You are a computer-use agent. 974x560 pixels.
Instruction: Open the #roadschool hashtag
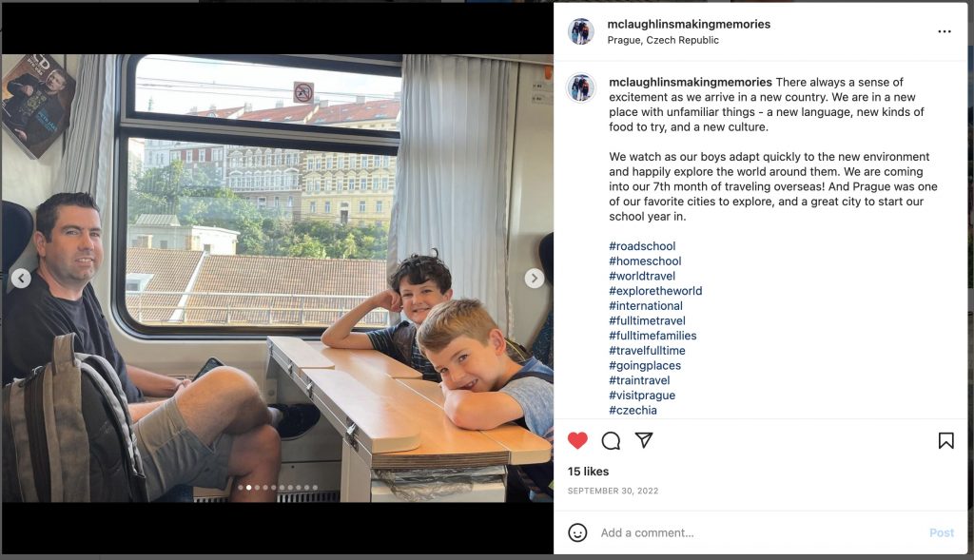[x=642, y=246]
